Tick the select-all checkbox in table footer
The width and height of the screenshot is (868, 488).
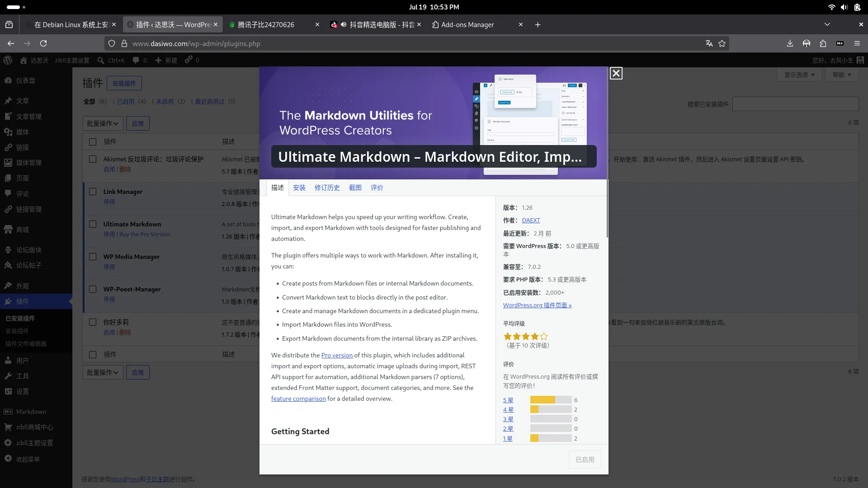tap(93, 355)
